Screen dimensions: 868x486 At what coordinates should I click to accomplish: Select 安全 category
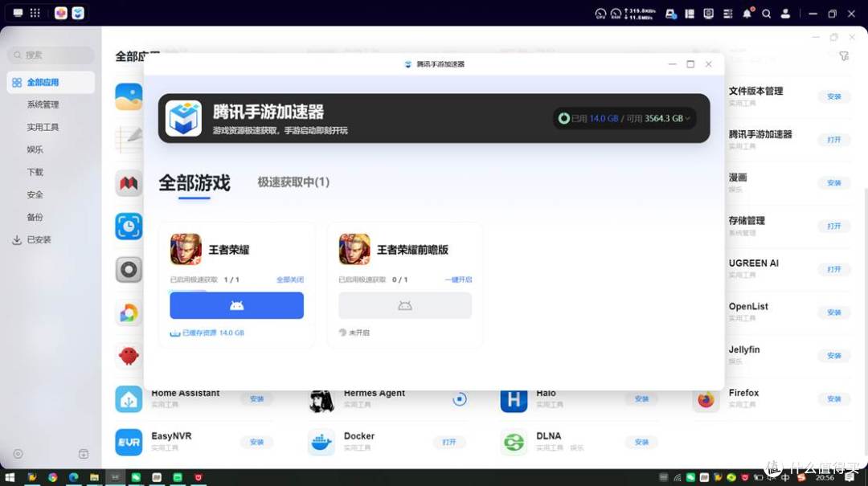[x=35, y=195]
